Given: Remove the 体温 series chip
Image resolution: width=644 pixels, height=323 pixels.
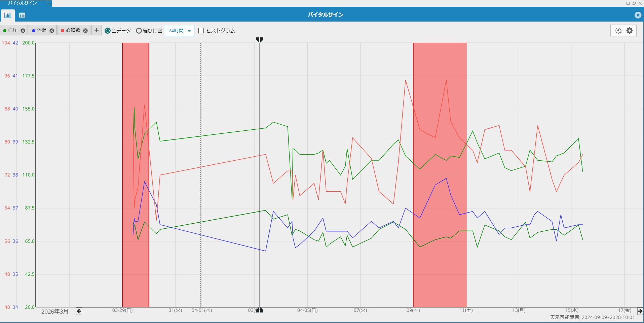Looking at the screenshot, I should point(52,31).
